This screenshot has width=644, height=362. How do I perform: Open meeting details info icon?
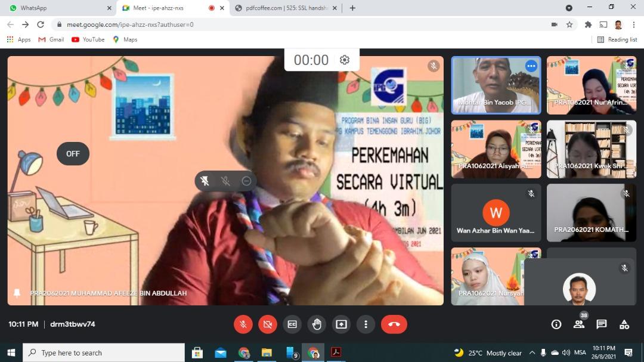point(556,324)
